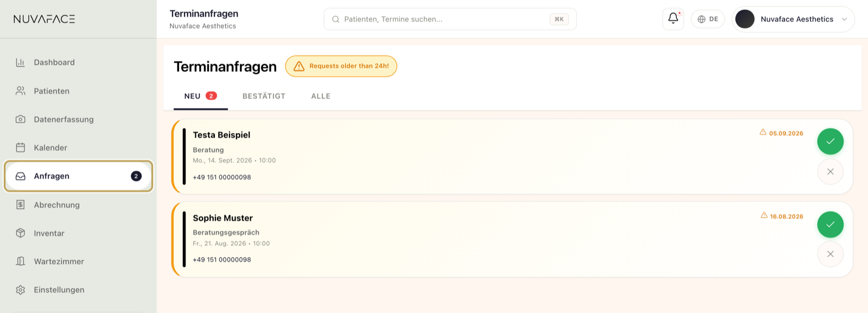
Task: Accept Testa Beispiel's request with the checkmark
Action: tap(830, 142)
